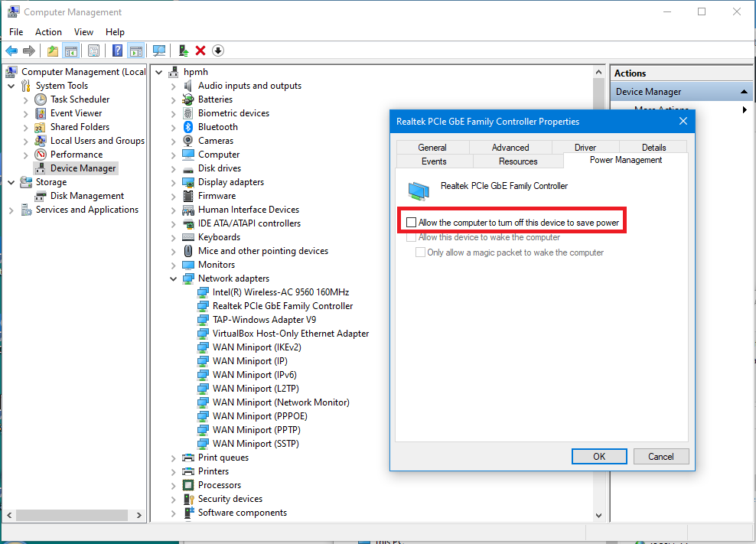Expand the Disk drives category
Viewport: 756px width, 544px height.
point(172,168)
